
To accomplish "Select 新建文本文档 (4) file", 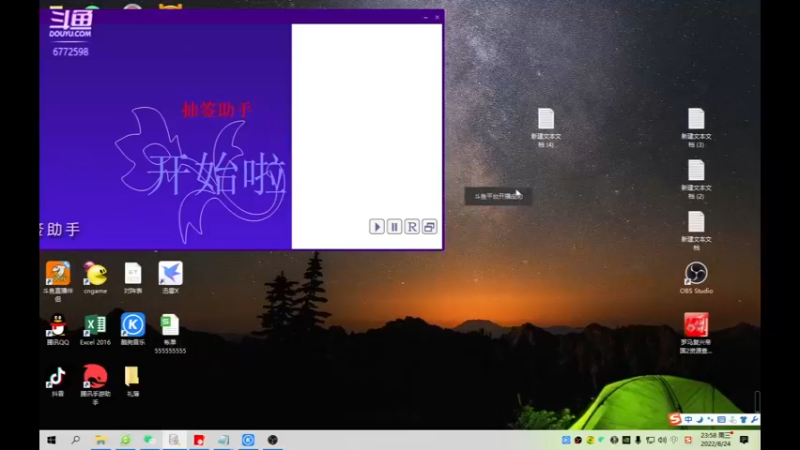I will pos(546,128).
